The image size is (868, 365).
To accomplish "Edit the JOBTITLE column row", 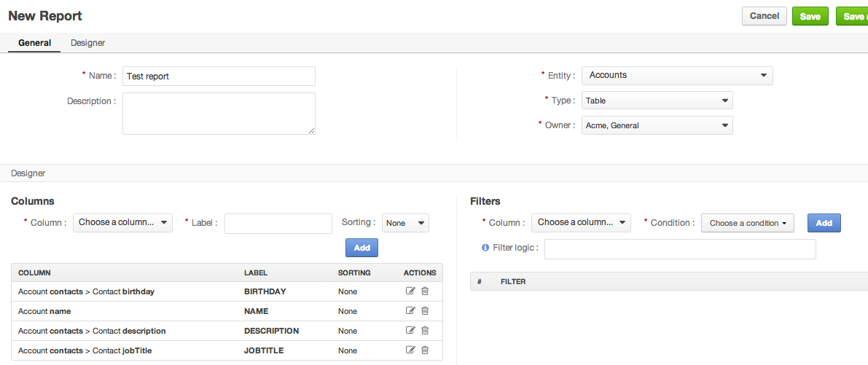I will pyautogui.click(x=410, y=350).
